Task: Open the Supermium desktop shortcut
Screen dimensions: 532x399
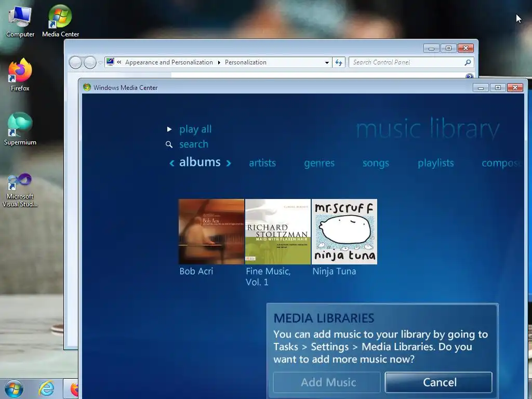Action: tap(20, 129)
